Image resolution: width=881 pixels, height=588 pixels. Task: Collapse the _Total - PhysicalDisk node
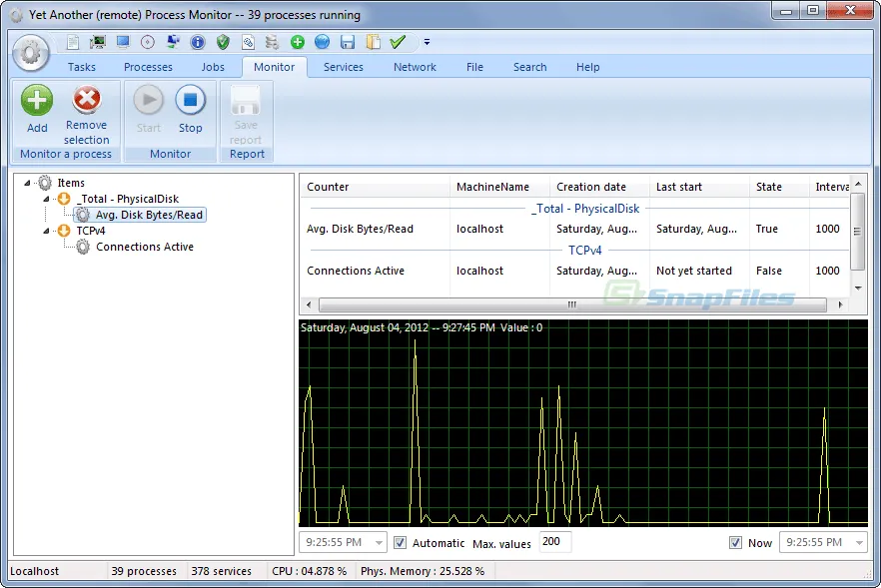46,199
